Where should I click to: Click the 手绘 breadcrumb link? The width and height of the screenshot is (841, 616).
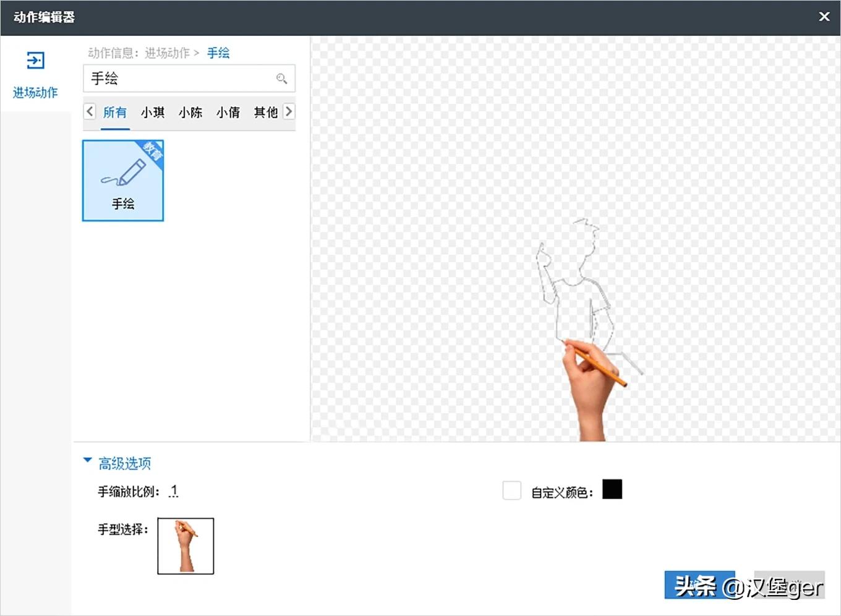click(218, 53)
